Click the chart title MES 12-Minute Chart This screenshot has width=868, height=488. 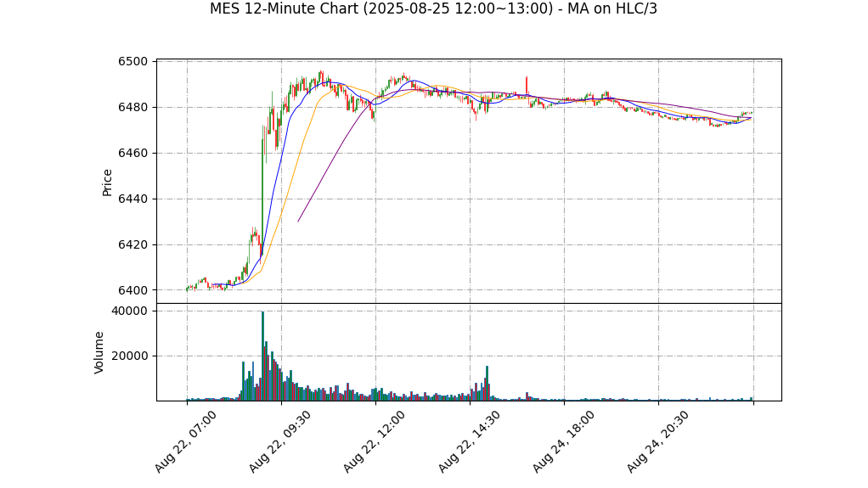[433, 8]
